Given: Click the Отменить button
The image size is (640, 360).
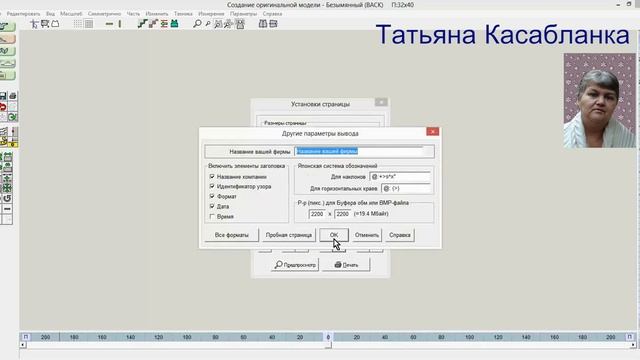Looking at the screenshot, I should (x=367, y=235).
